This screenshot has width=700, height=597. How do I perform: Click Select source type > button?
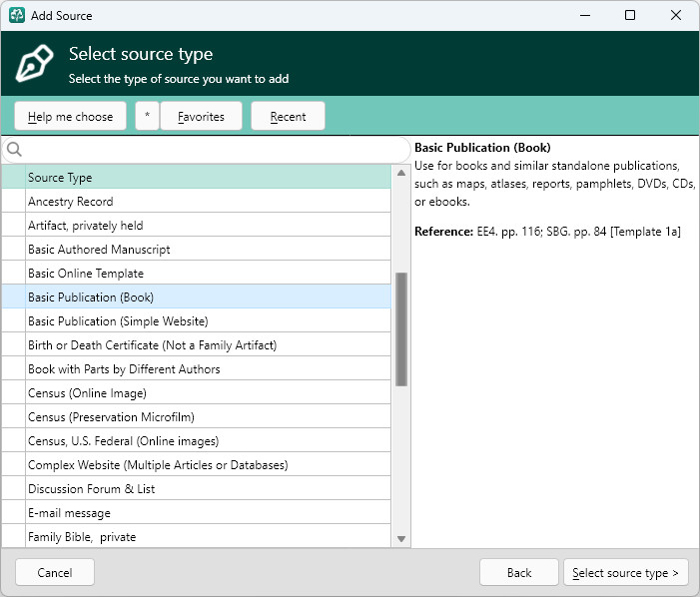pyautogui.click(x=625, y=572)
